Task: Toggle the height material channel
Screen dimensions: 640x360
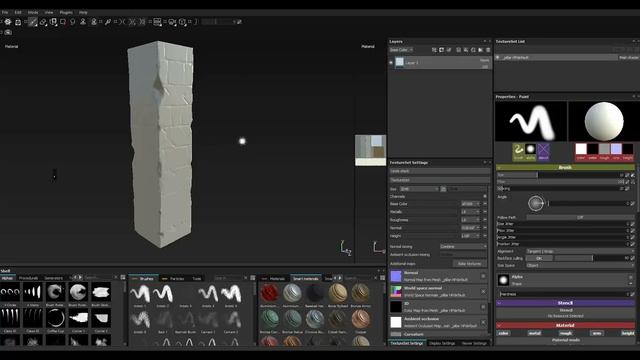Action: [x=627, y=333]
